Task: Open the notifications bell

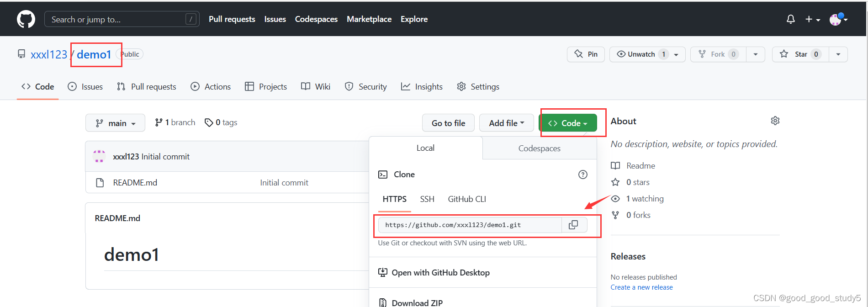Action: [791, 19]
